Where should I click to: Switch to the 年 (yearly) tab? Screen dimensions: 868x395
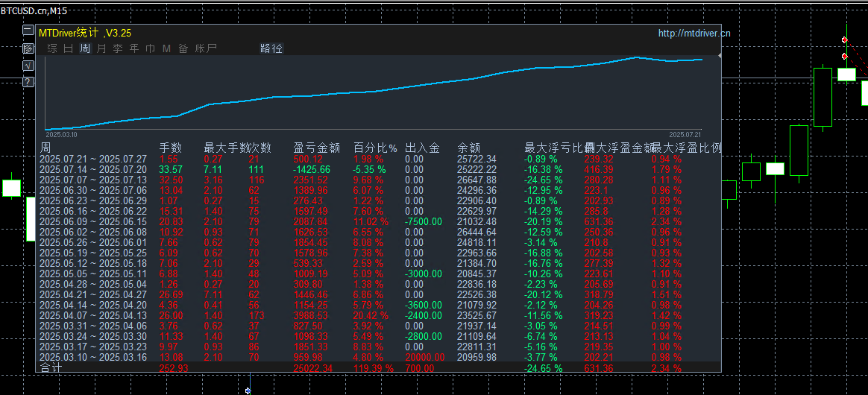(134, 48)
